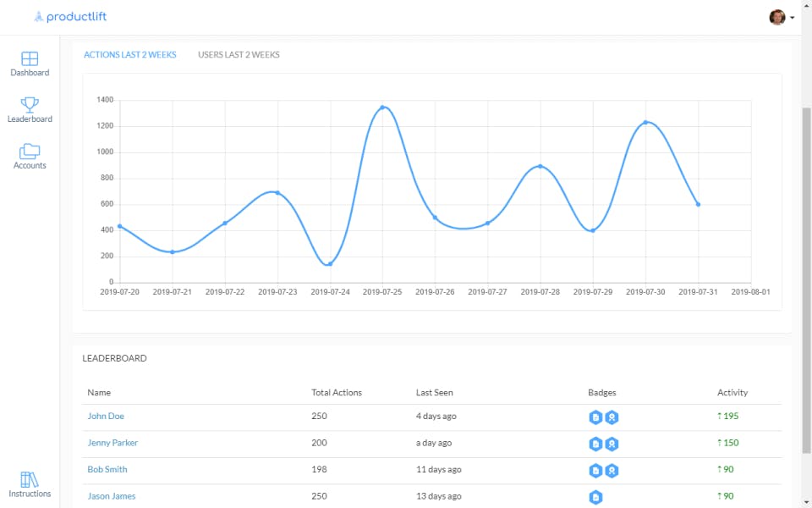Switch to Users Last 2 Weeks tab

coord(239,54)
